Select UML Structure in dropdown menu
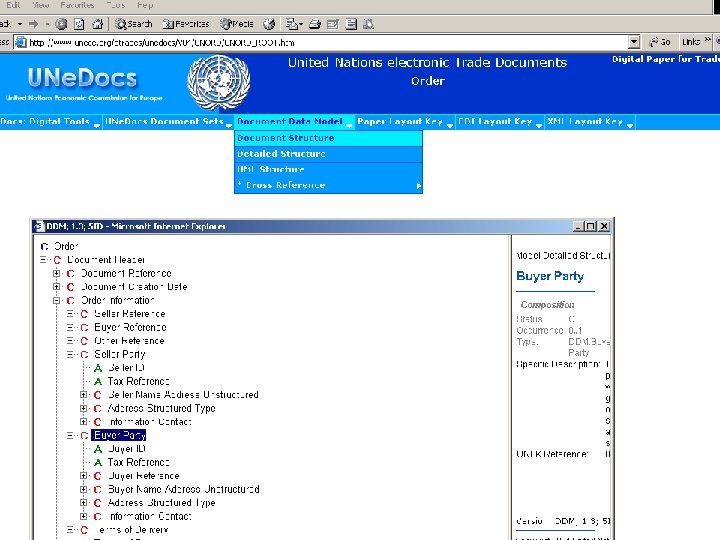720x540 pixels. (x=328, y=169)
